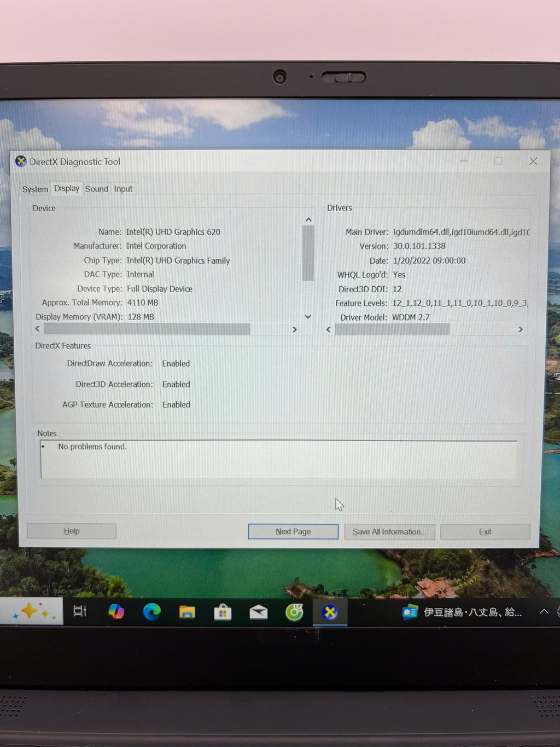Open the Input tab
The height and width of the screenshot is (747, 560).
(x=123, y=189)
